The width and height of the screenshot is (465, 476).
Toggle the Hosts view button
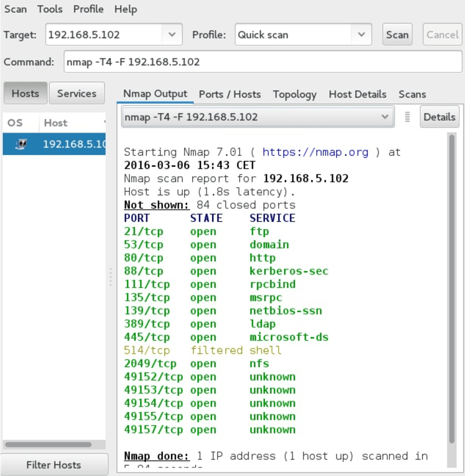25,93
